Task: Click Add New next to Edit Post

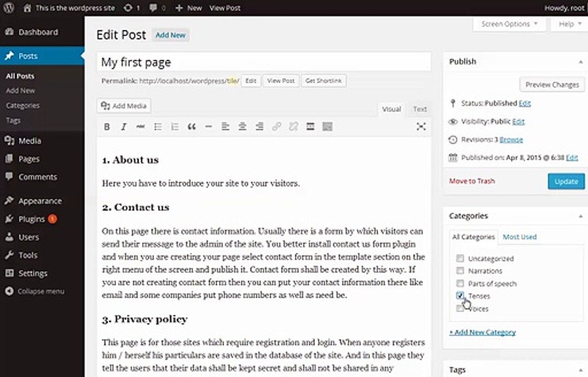Action: [170, 35]
